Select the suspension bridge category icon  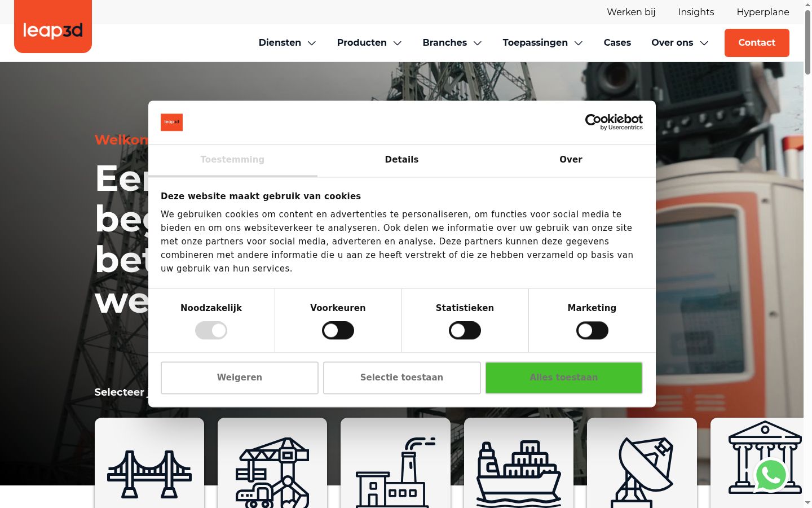(149, 474)
